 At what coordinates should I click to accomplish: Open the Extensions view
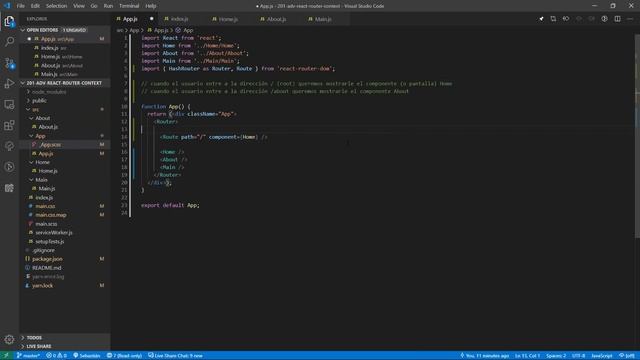pos(9,125)
